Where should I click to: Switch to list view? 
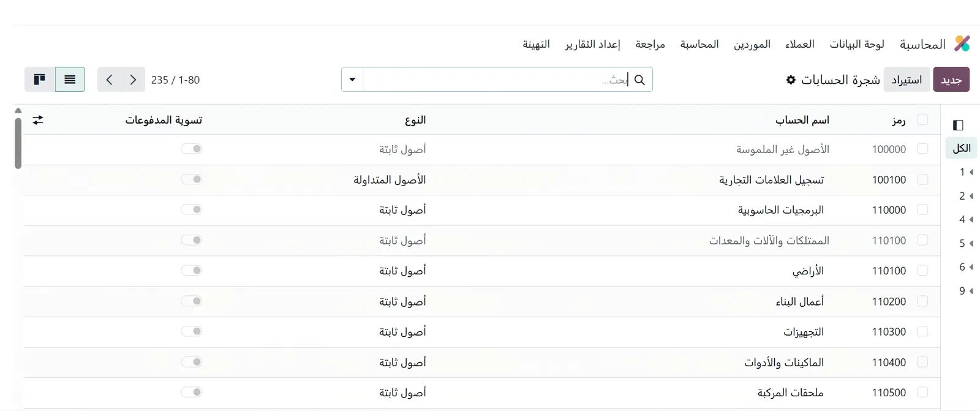point(70,80)
